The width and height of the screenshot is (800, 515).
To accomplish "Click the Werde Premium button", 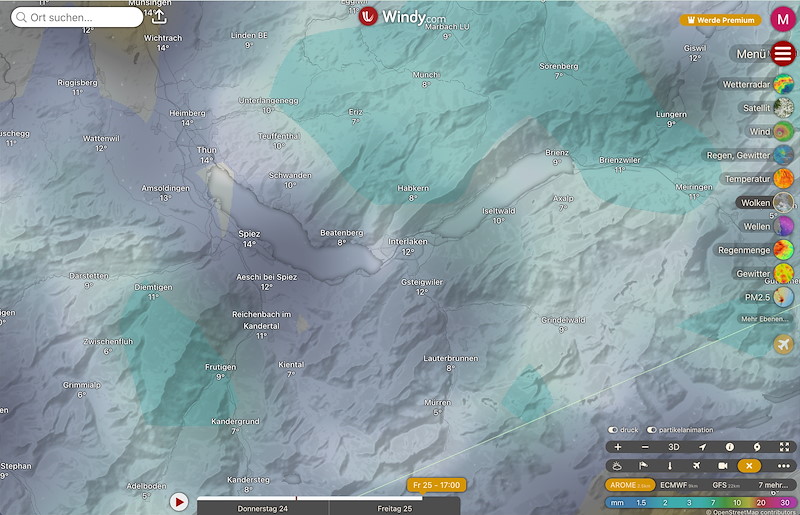I will coord(720,20).
